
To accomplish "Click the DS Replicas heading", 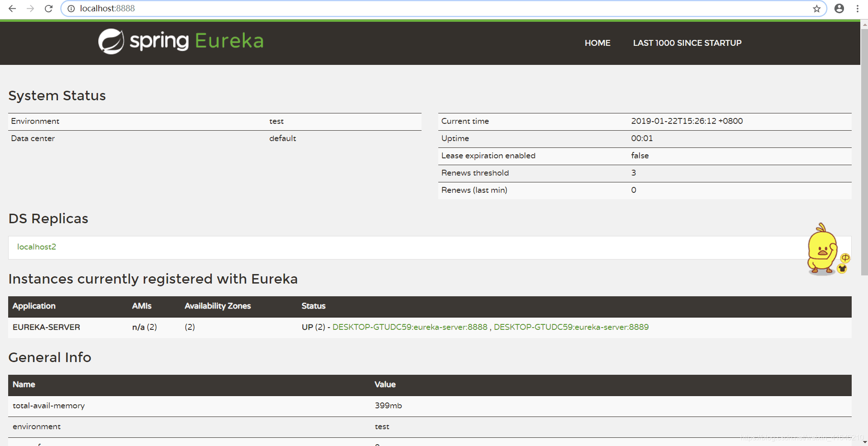I will [x=48, y=219].
